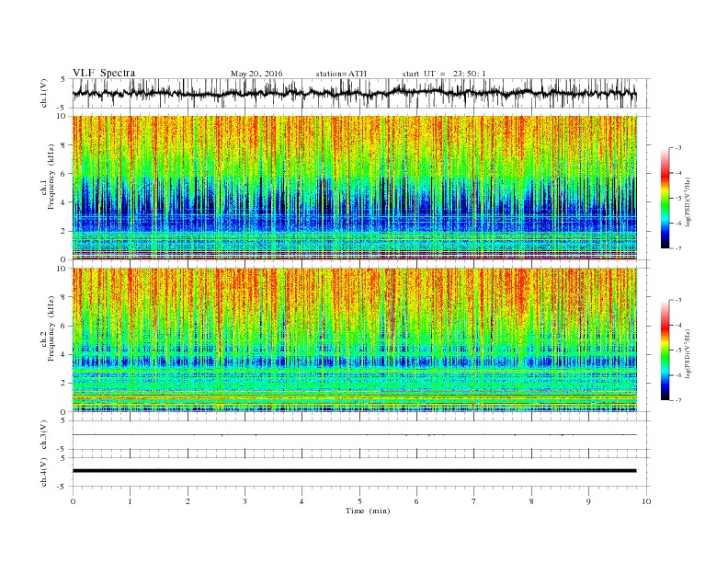Click the ch.3 flat voltage trace
The width and height of the screenshot is (728, 563).
click(355, 435)
